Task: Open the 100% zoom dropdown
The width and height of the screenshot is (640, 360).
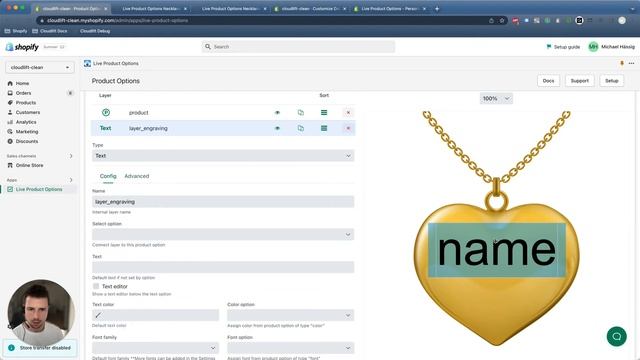Action: pyautogui.click(x=496, y=98)
